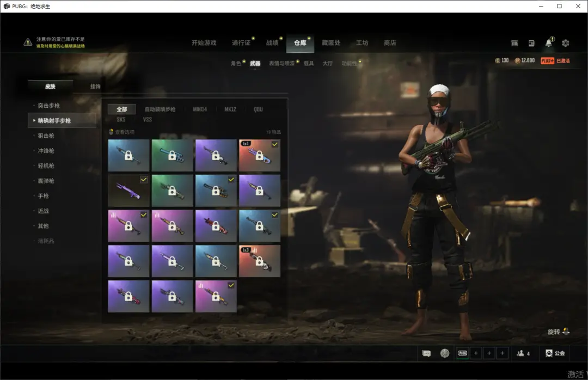Click the orange PLUS+ badge
The image size is (588, 380).
[547, 60]
